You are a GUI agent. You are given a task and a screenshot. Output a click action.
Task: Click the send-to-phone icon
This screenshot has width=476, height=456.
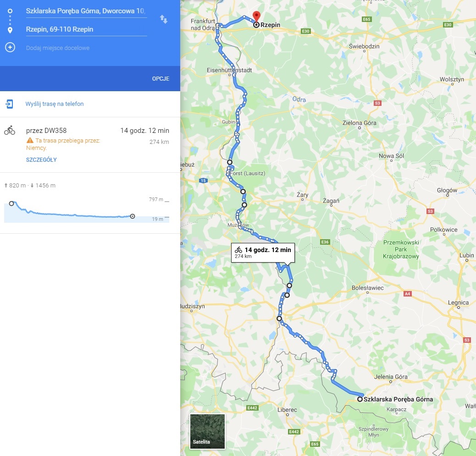10,104
